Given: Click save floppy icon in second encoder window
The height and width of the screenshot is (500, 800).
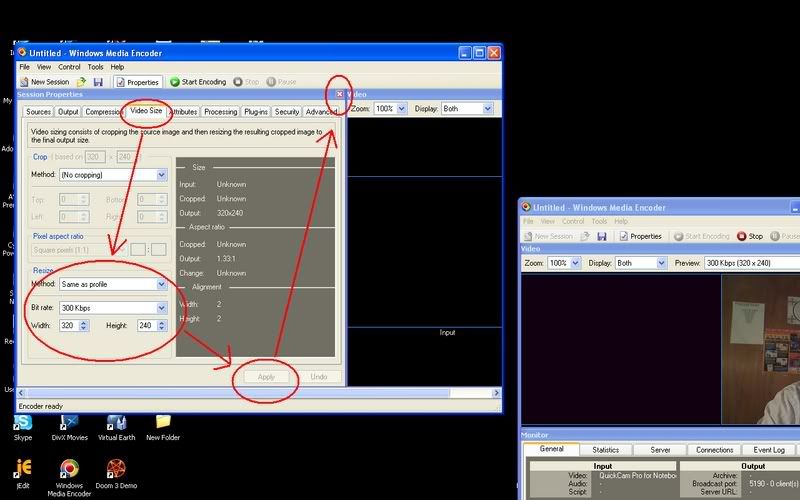Looking at the screenshot, I should tap(602, 236).
